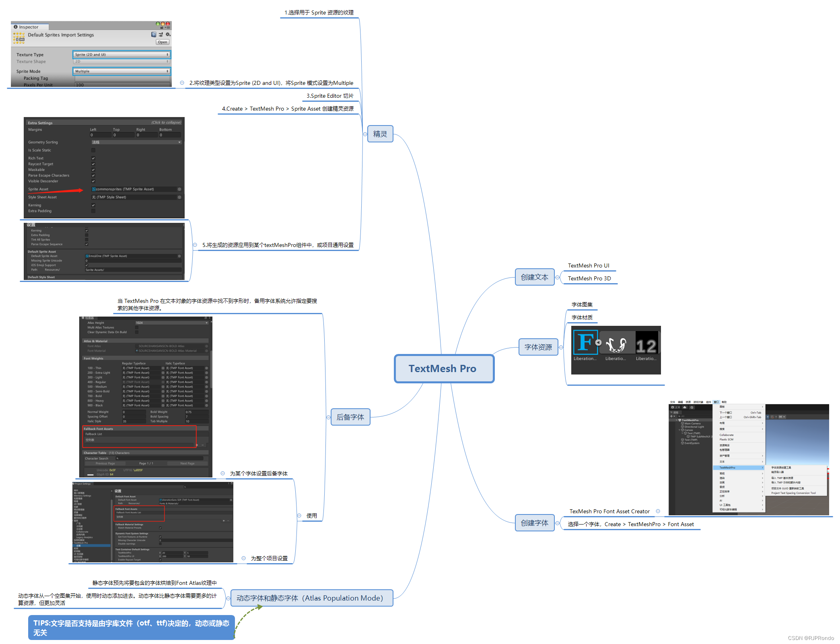This screenshot has height=644, width=840.
Task: Click 100 - Thin Regular Typeface picker circle
Action: pyautogui.click(x=163, y=368)
